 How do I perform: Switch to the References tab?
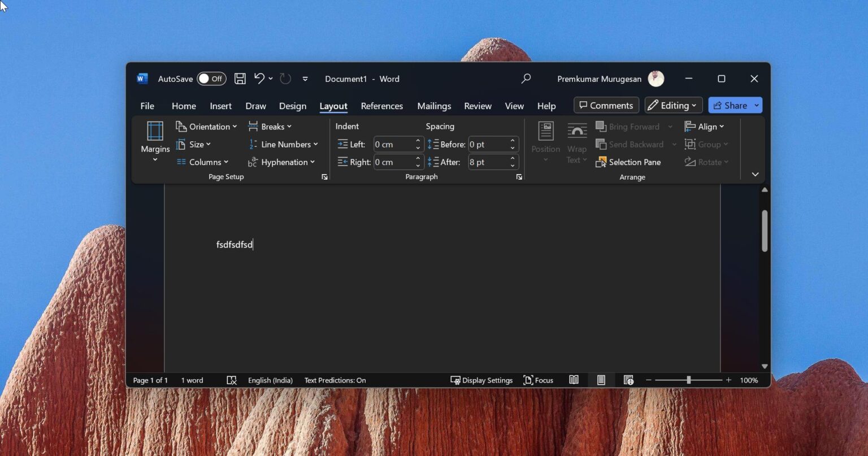(x=381, y=106)
